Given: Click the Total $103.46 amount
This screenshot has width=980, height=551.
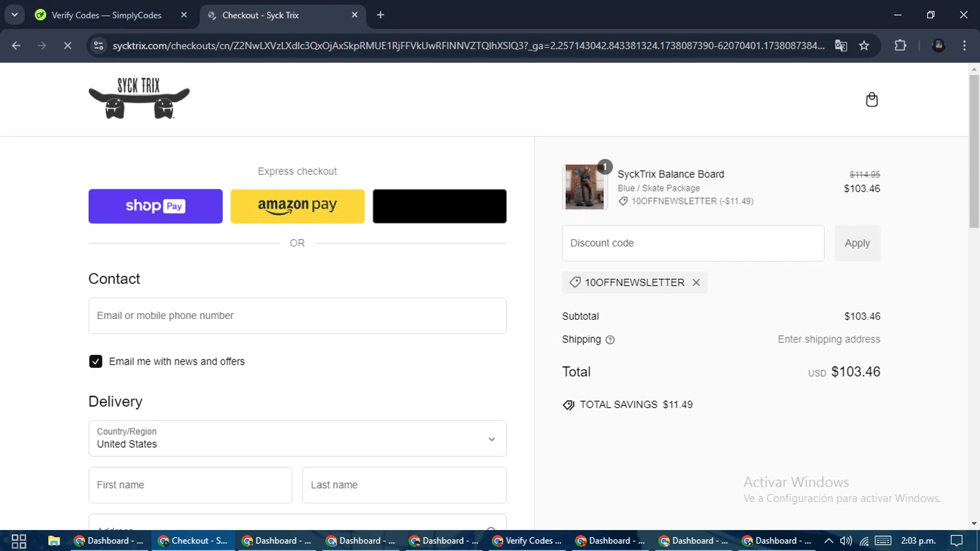Looking at the screenshot, I should point(856,372).
